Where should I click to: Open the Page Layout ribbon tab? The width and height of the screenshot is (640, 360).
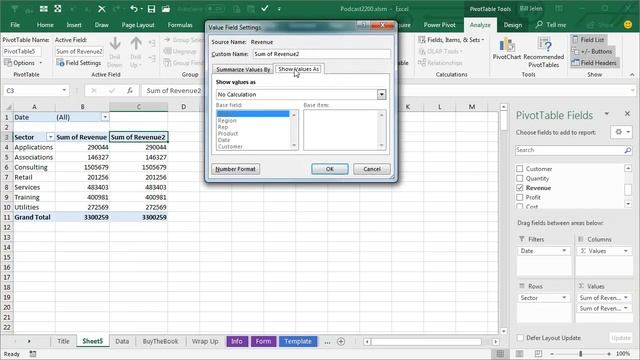[138, 25]
